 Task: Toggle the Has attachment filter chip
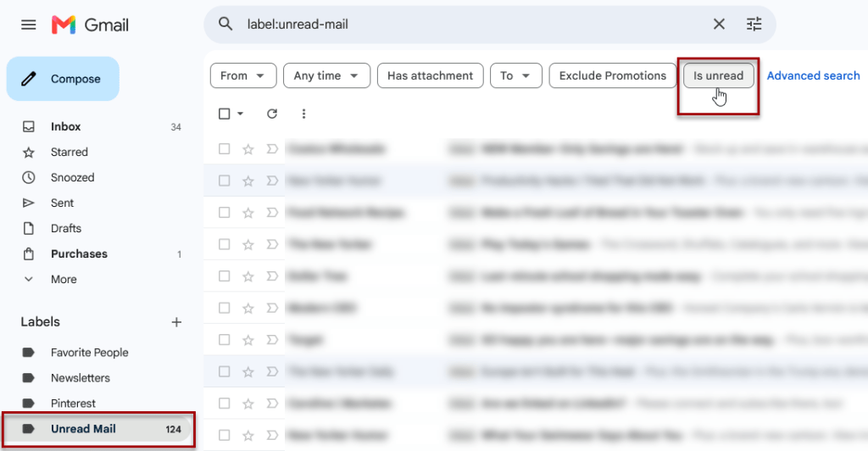430,75
